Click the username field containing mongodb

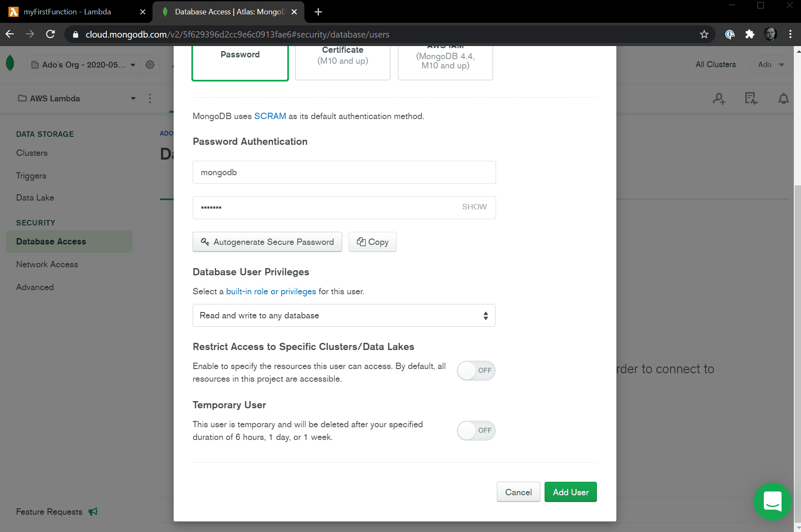[x=344, y=172]
